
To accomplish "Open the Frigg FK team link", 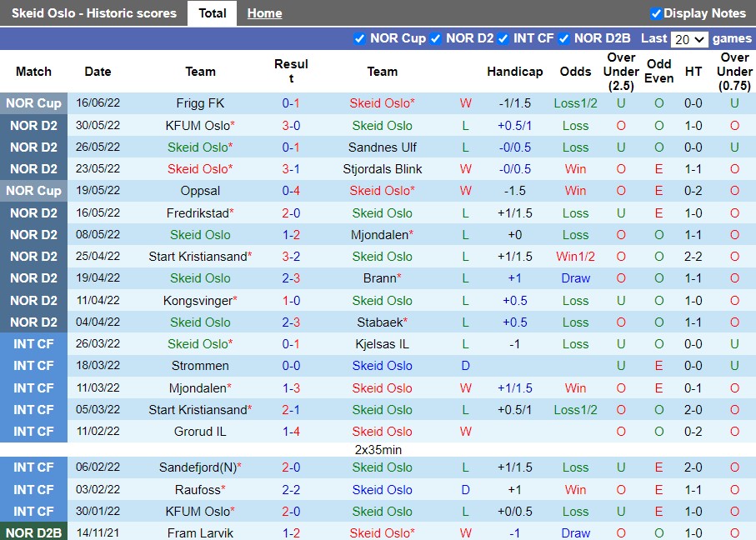I will coord(200,103).
